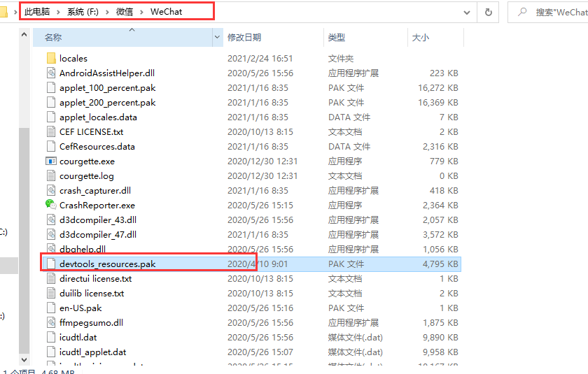
Task: Click the 16,369 KB size value
Action: pyautogui.click(x=438, y=102)
